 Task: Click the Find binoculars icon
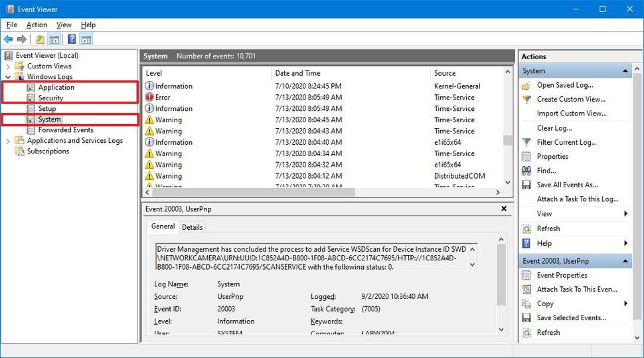tap(526, 171)
